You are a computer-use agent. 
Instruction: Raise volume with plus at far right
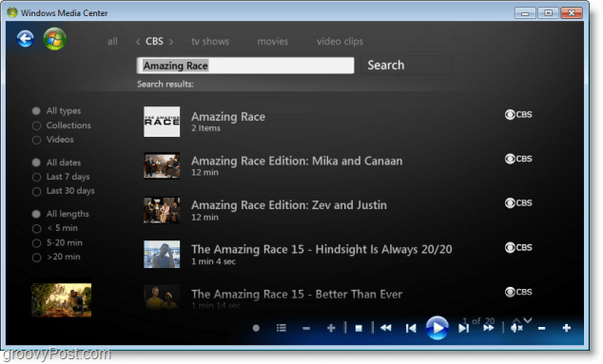(567, 328)
